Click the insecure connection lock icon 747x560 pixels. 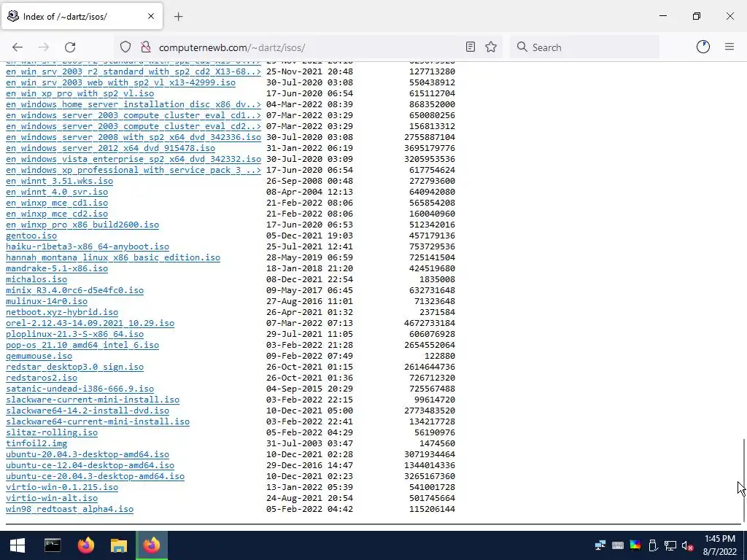pos(146,47)
